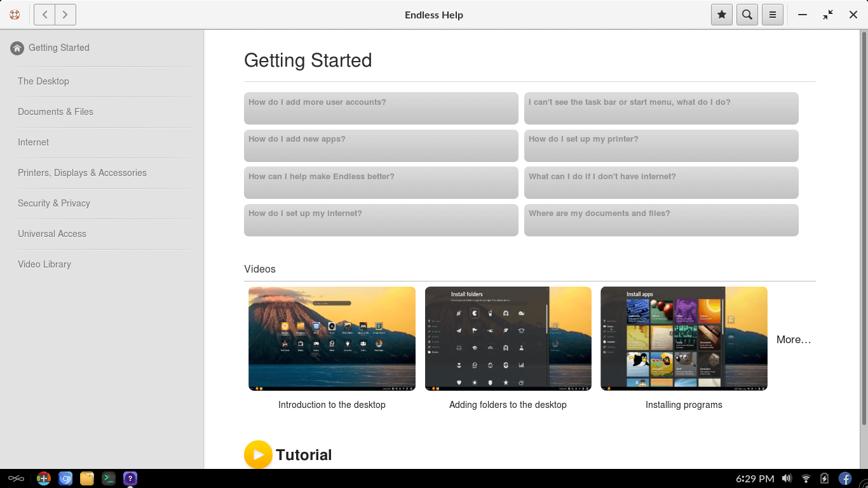Open bookmarks with the star icon
The image size is (868, 488).
[x=722, y=15]
